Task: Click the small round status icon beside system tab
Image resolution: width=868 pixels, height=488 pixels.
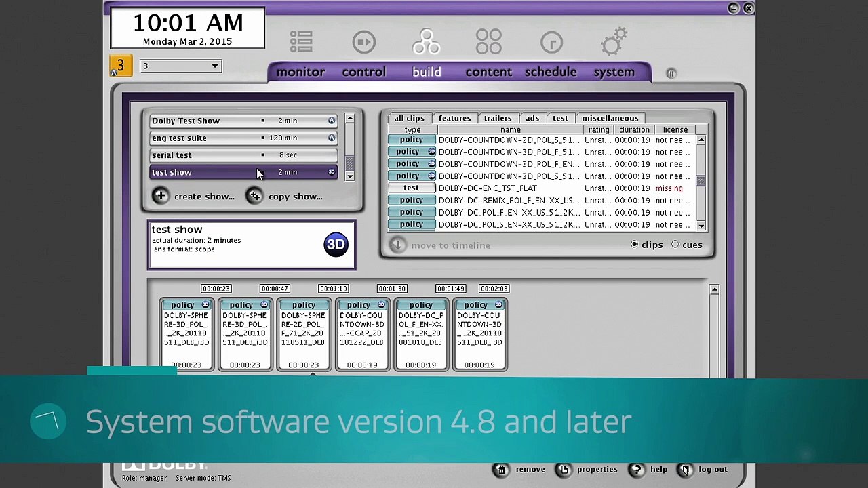Action: point(671,73)
